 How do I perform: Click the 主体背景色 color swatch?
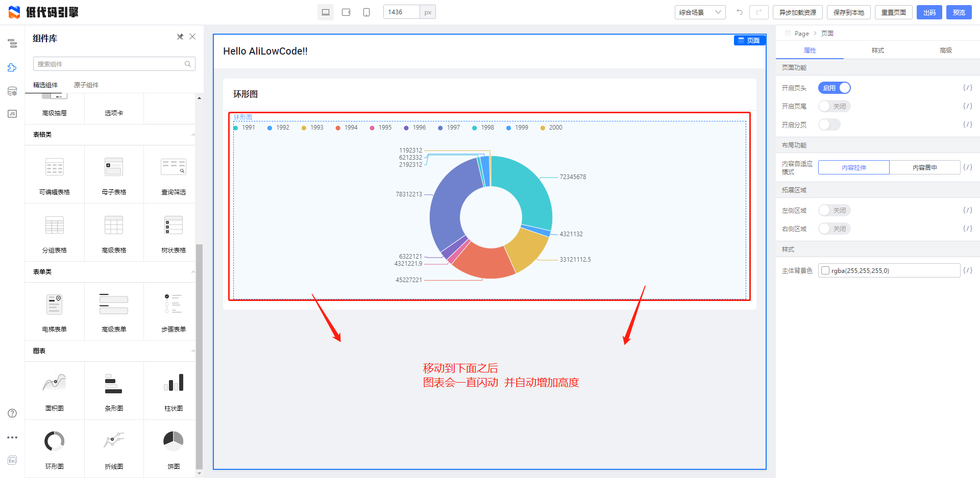[825, 270]
